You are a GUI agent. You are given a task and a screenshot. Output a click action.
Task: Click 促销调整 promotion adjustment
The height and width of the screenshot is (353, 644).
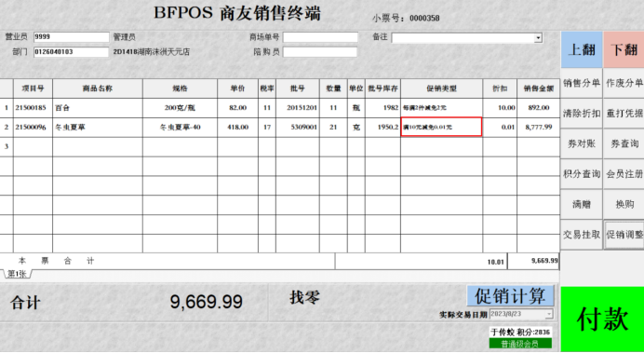click(624, 235)
